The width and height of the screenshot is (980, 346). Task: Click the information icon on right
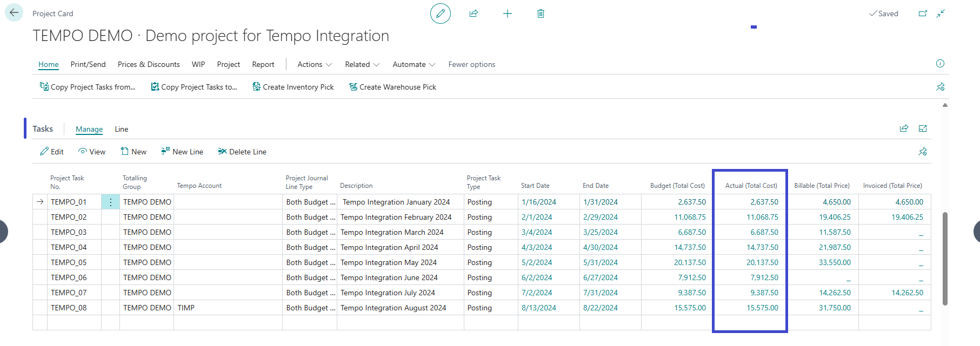click(940, 64)
